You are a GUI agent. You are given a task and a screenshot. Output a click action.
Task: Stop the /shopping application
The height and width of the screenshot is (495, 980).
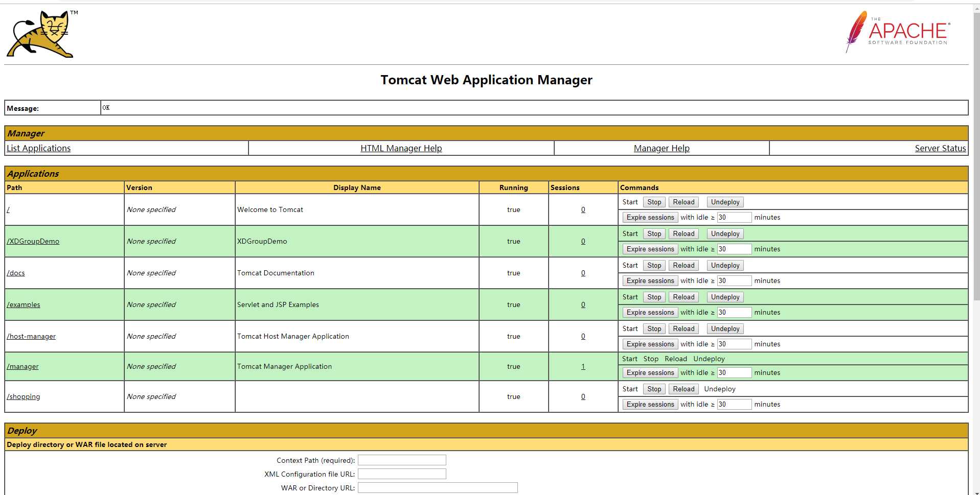(x=654, y=389)
